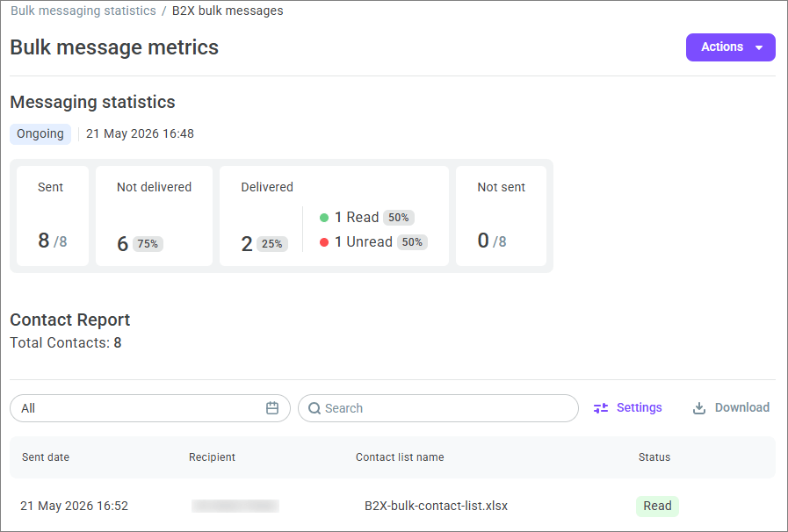Click the Settings sliders icon
This screenshot has width=788, height=532.
pos(601,408)
